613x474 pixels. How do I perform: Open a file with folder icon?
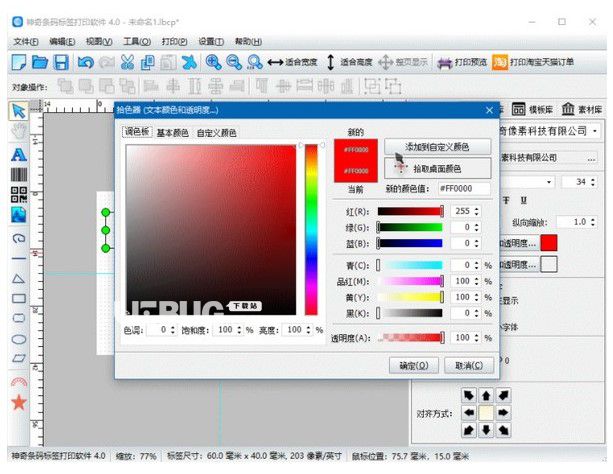(39, 62)
